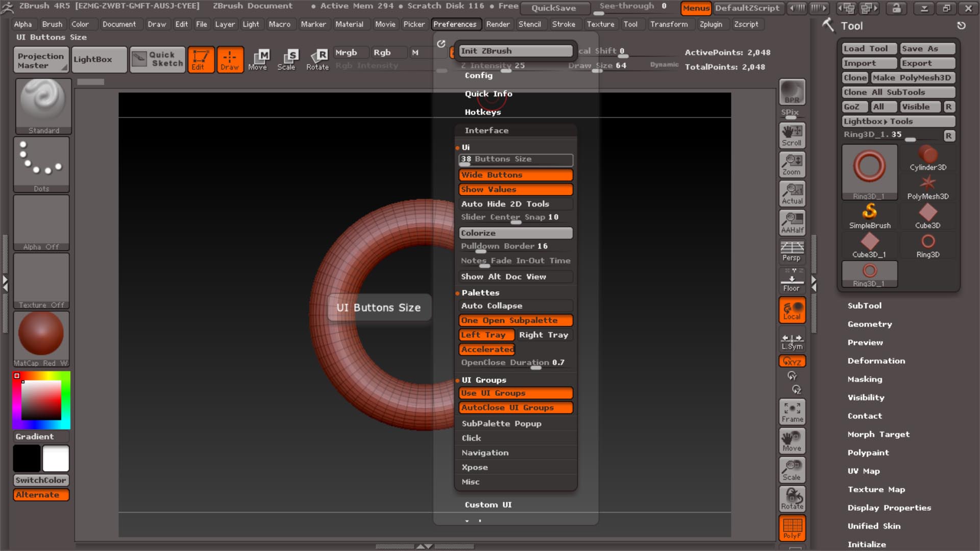Select the Rotate transform icon in top shelf
This screenshot has height=551, width=980.
(x=317, y=60)
